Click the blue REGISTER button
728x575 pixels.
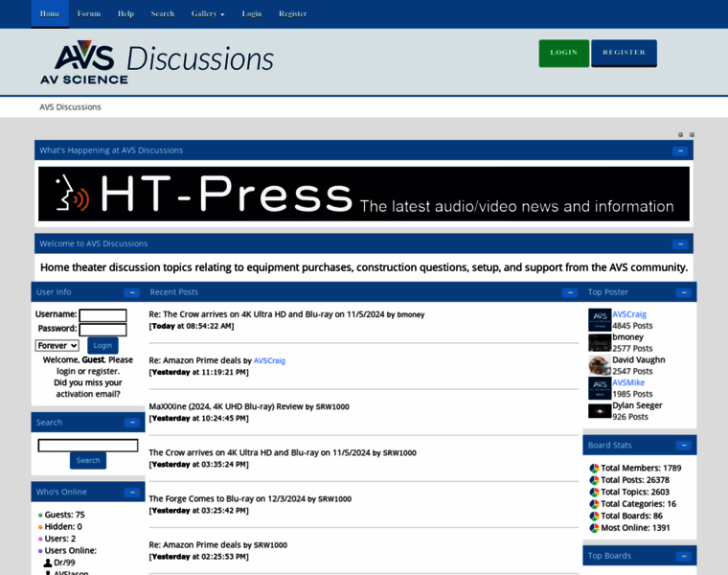624,53
